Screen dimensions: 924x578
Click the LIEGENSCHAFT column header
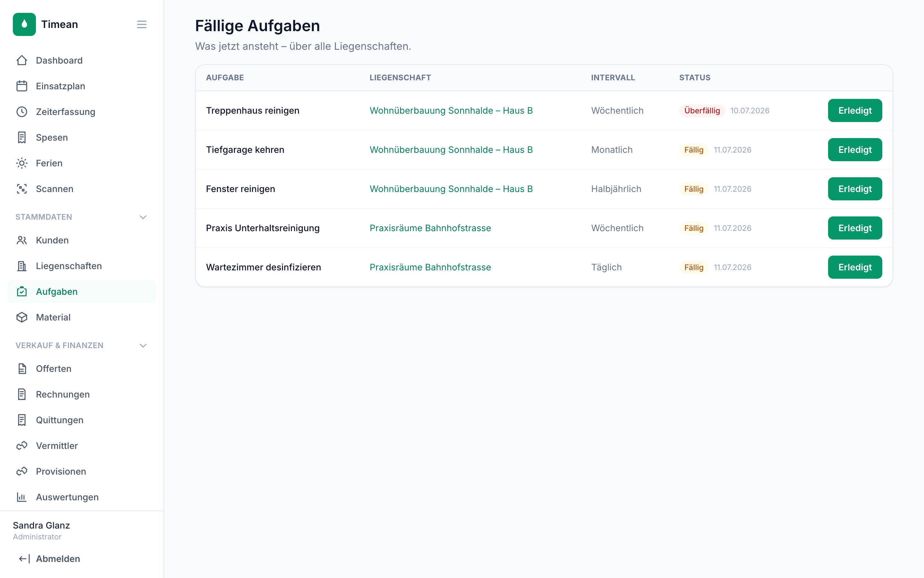point(400,78)
